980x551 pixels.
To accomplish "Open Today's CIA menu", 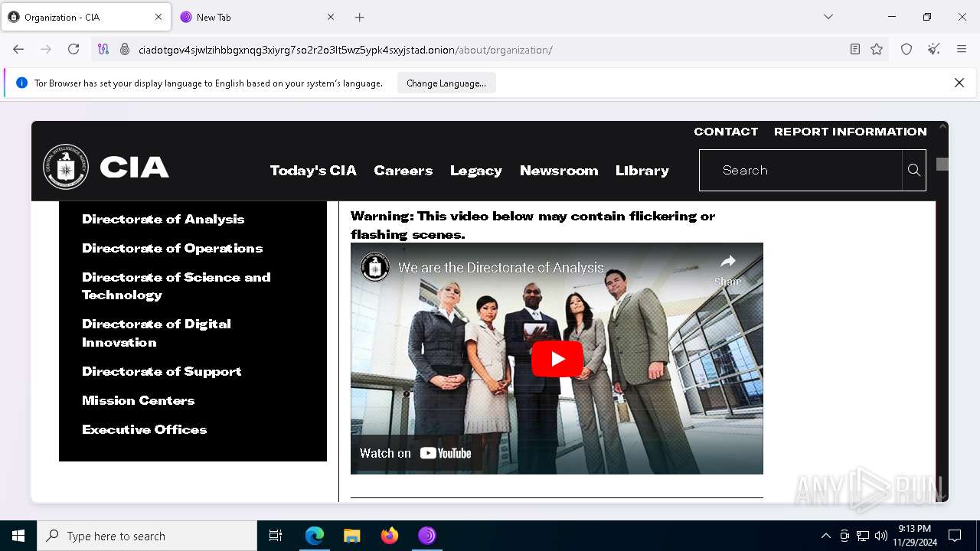I will click(x=313, y=170).
